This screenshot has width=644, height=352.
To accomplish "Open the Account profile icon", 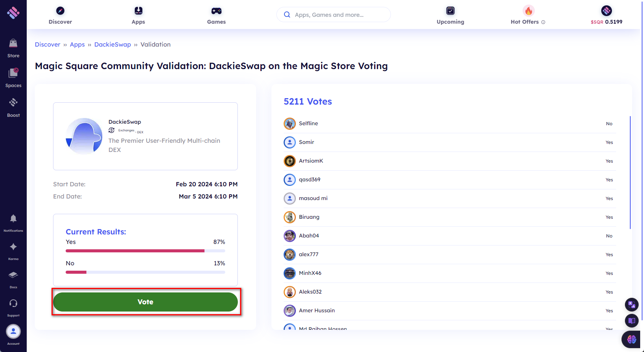I will coord(13,332).
